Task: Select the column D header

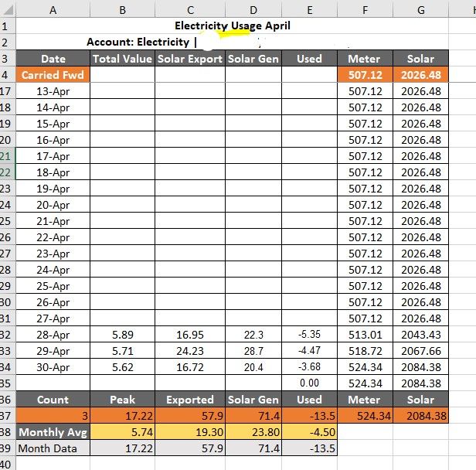Action: coord(253,9)
